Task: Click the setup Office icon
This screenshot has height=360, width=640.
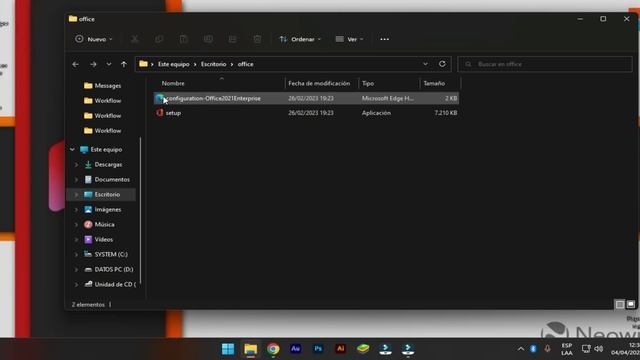Action: pos(160,113)
